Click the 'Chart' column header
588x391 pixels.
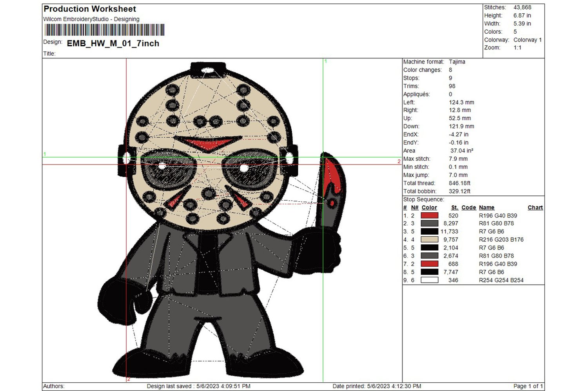click(535, 208)
